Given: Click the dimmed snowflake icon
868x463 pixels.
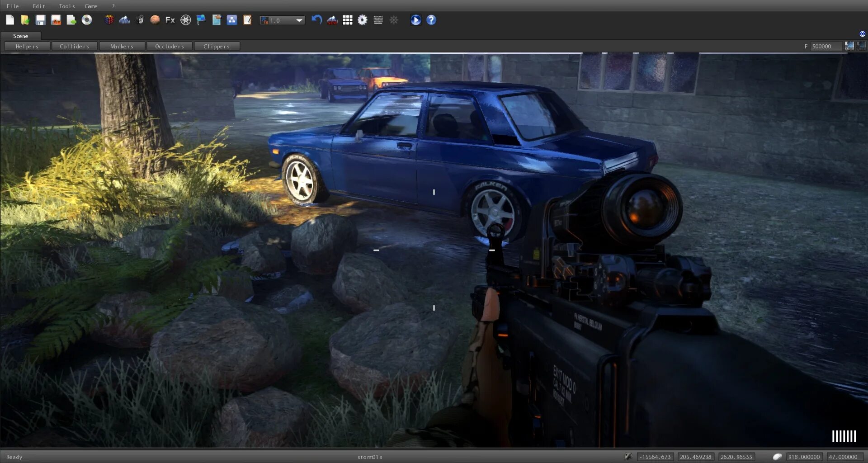Looking at the screenshot, I should click(x=394, y=20).
